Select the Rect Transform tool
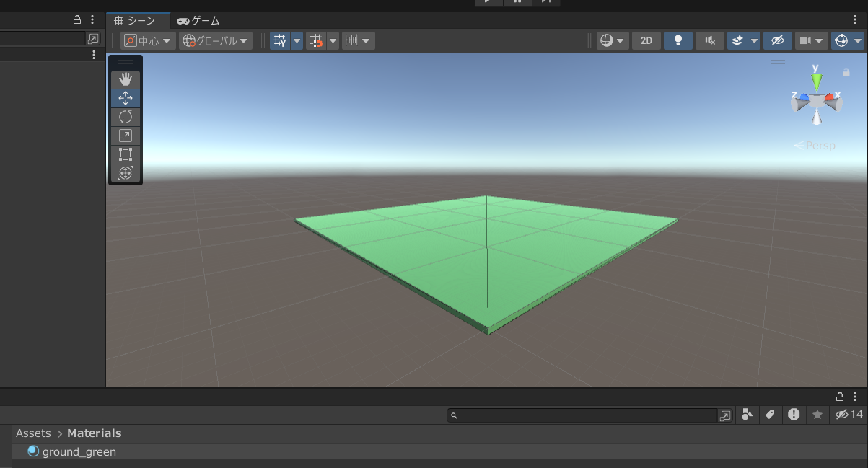The height and width of the screenshot is (468, 868). point(126,154)
